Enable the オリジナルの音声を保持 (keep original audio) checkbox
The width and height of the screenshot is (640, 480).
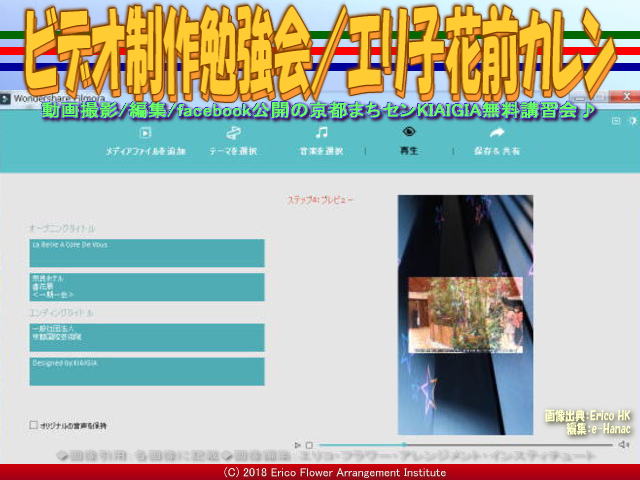(34, 425)
